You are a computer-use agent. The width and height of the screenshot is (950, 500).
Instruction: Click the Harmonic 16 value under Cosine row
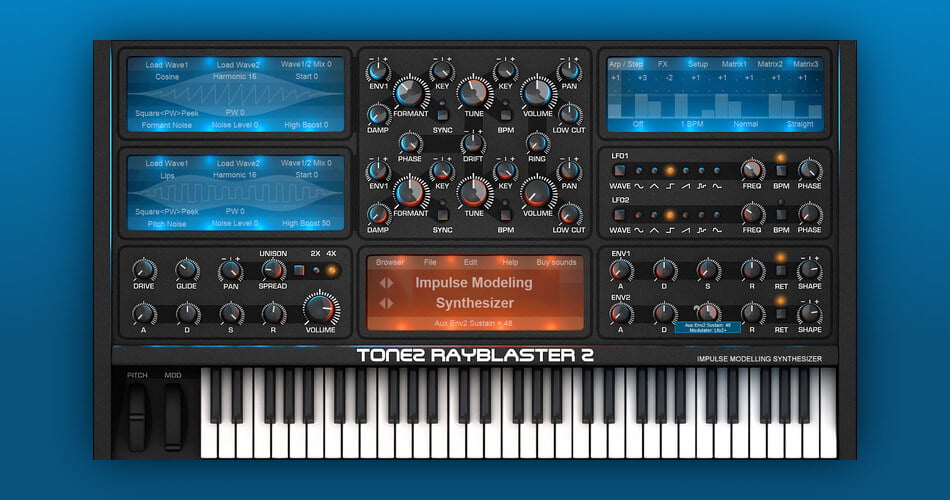(235, 77)
